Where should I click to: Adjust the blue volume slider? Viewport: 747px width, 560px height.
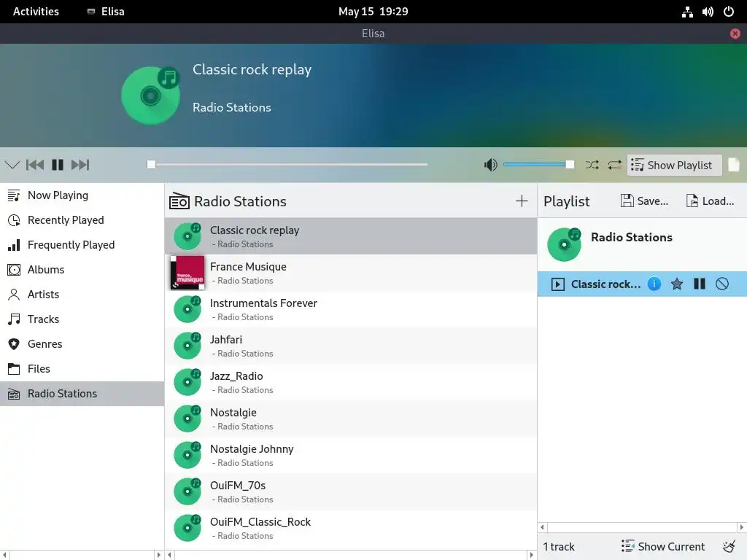[x=539, y=165]
